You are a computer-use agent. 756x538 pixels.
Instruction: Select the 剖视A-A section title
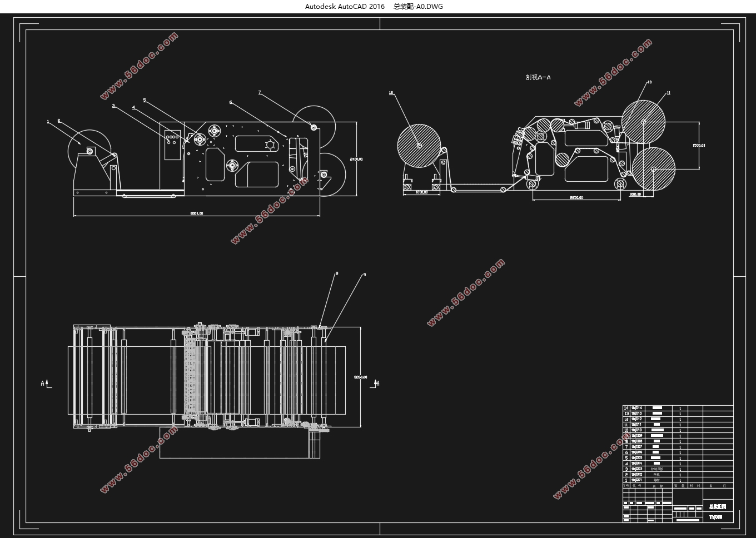click(x=538, y=77)
